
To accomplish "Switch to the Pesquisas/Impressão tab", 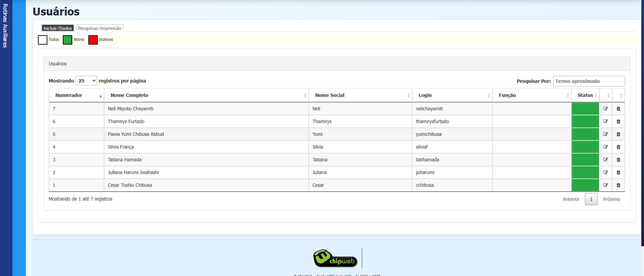I will coord(99,28).
